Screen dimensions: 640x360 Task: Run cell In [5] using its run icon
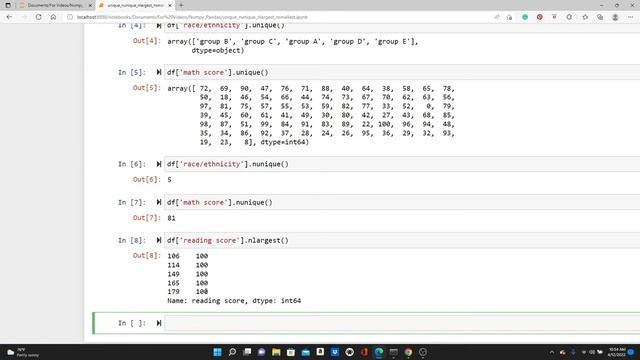159,72
